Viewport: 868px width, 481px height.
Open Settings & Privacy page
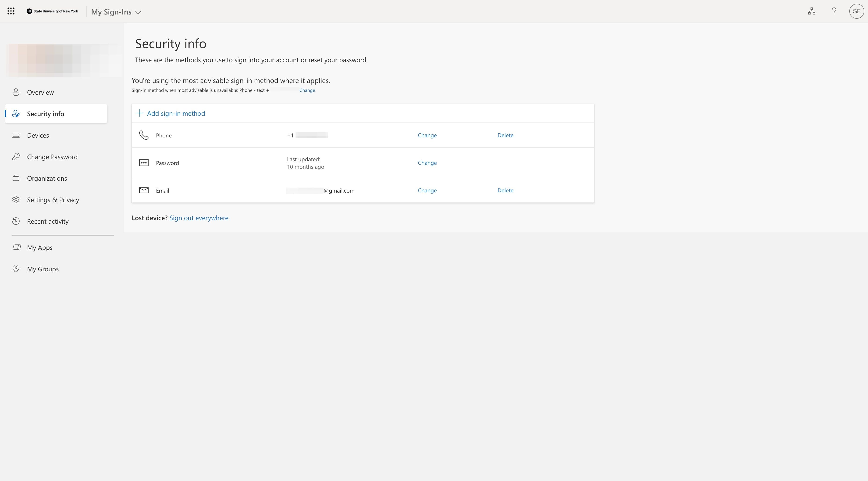[53, 200]
